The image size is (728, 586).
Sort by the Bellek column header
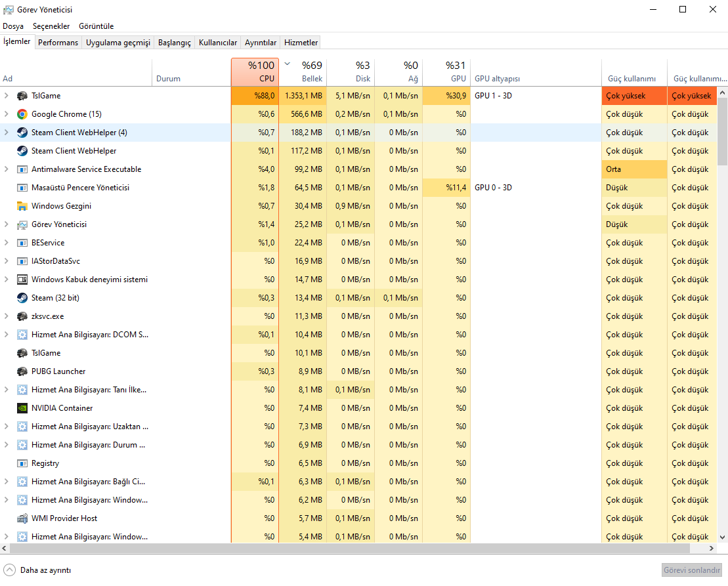point(303,72)
